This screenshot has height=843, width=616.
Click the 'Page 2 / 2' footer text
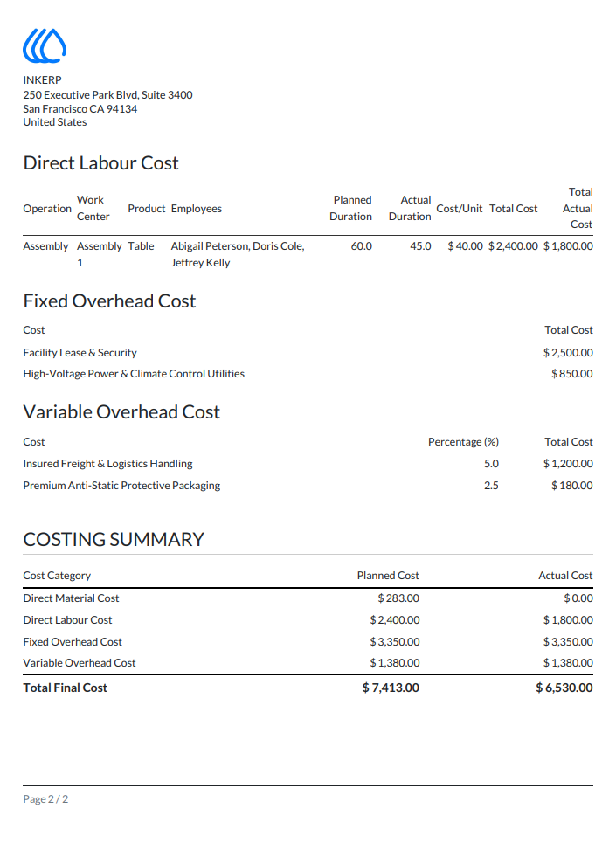pos(45,799)
